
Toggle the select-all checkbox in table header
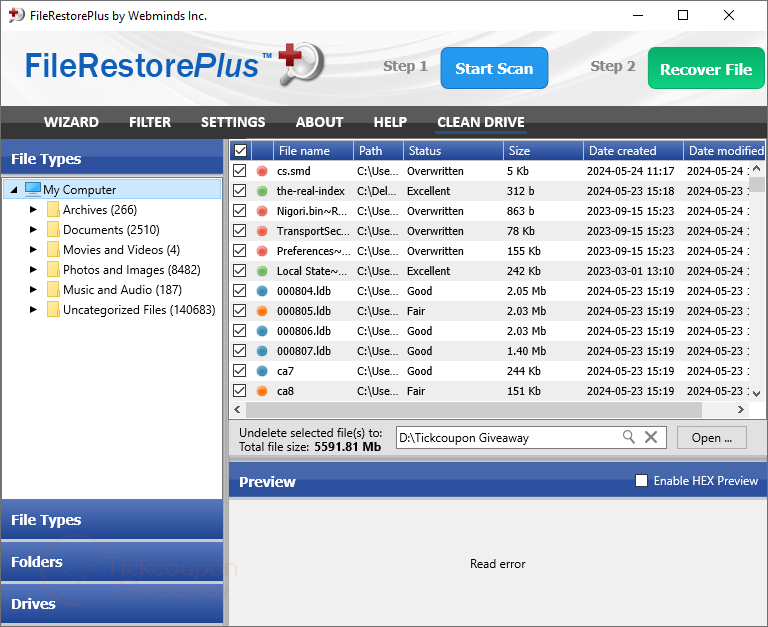coord(240,150)
